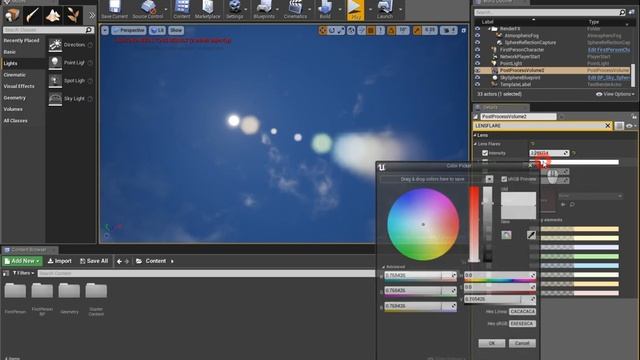640x360 pixels.
Task: Adjust the red saturation vertical slider
Action: pyautogui.click(x=474, y=224)
